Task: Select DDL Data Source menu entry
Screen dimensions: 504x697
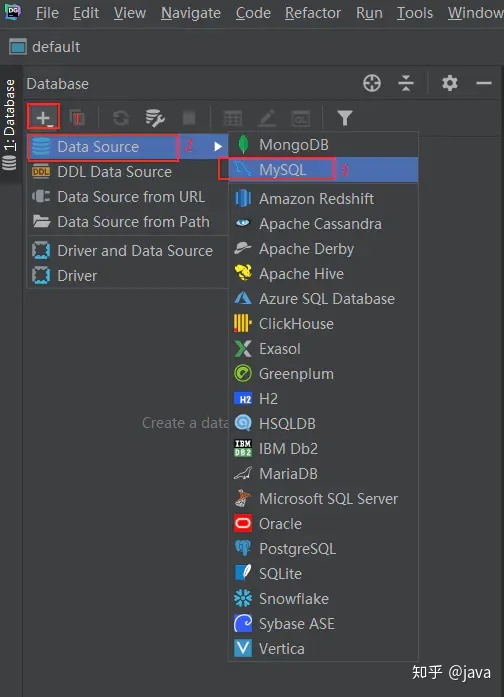Action: click(128, 172)
